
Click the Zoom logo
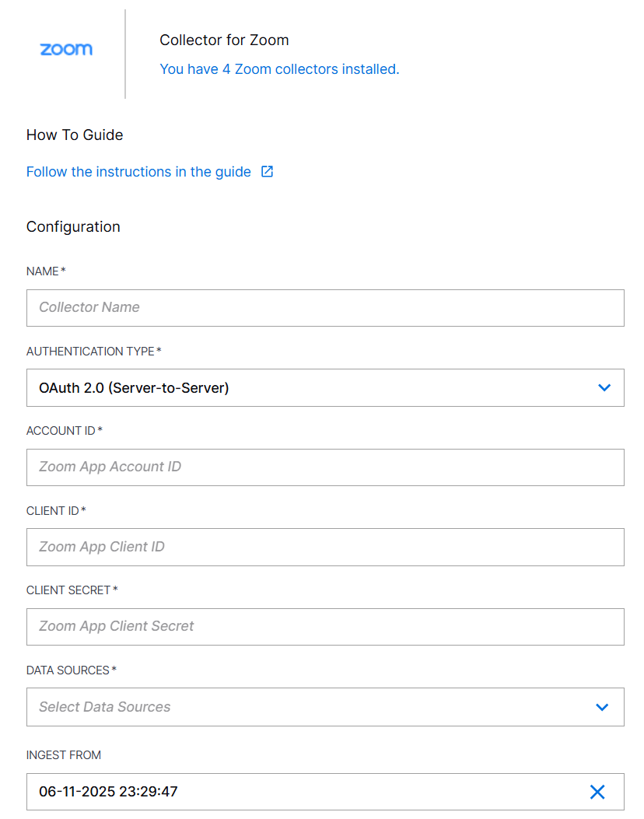(x=66, y=49)
